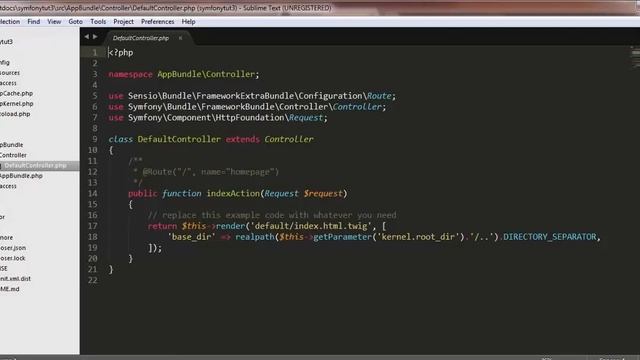This screenshot has width=640, height=360.
Task: Open the View menu
Action: click(x=54, y=22)
